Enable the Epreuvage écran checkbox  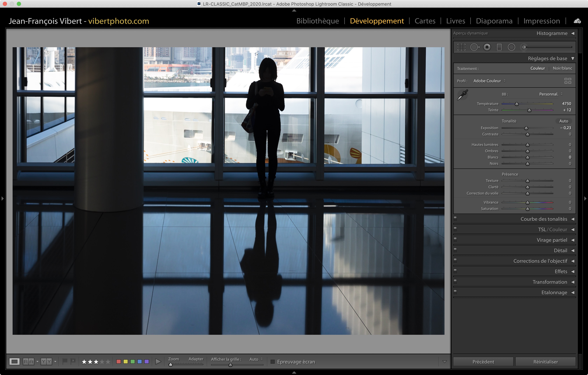coord(273,362)
